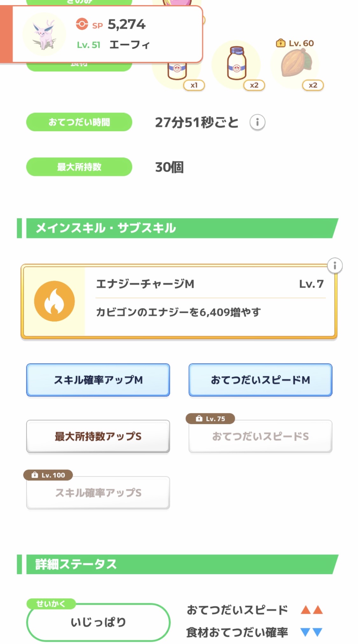The height and width of the screenshot is (644, 358).
Task: Open the エナジーチャージM main skill card
Action: pyautogui.click(x=210, y=301)
